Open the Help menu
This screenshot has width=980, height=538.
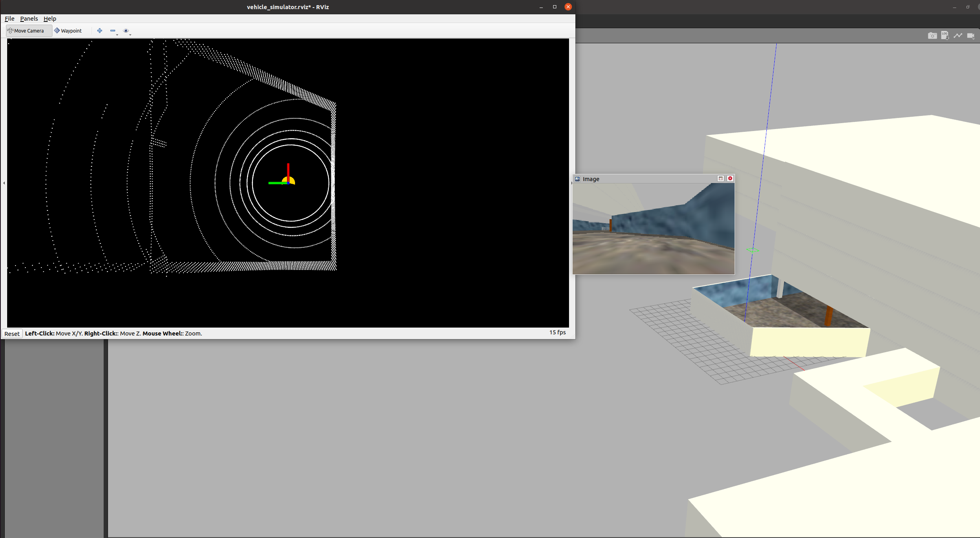point(50,19)
